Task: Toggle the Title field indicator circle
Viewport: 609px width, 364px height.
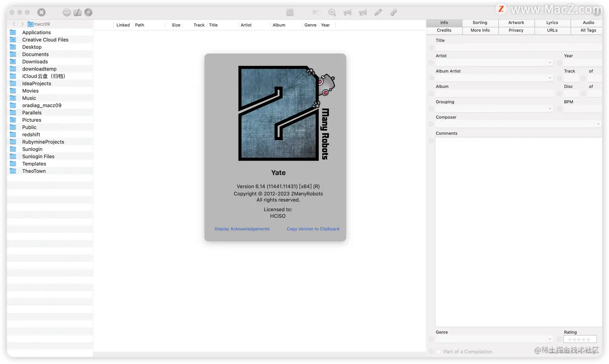Action: (431, 48)
